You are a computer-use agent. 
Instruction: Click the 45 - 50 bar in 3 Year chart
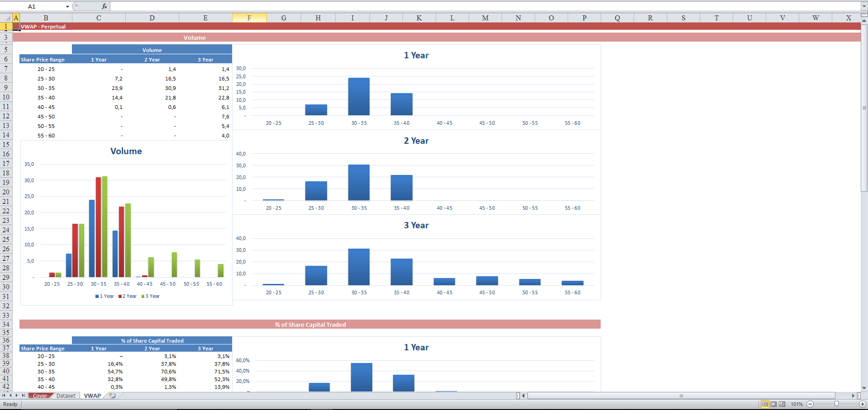487,281
